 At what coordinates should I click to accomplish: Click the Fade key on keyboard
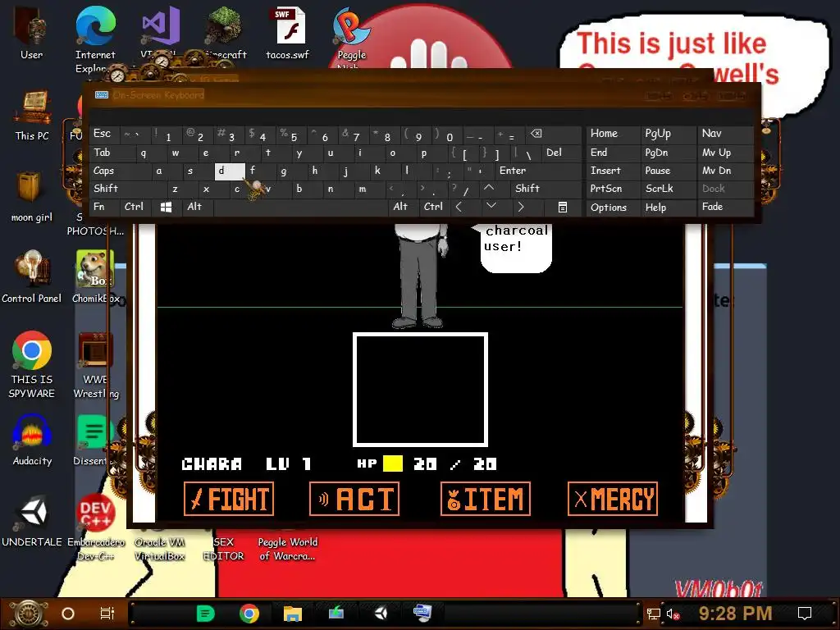[724, 207]
